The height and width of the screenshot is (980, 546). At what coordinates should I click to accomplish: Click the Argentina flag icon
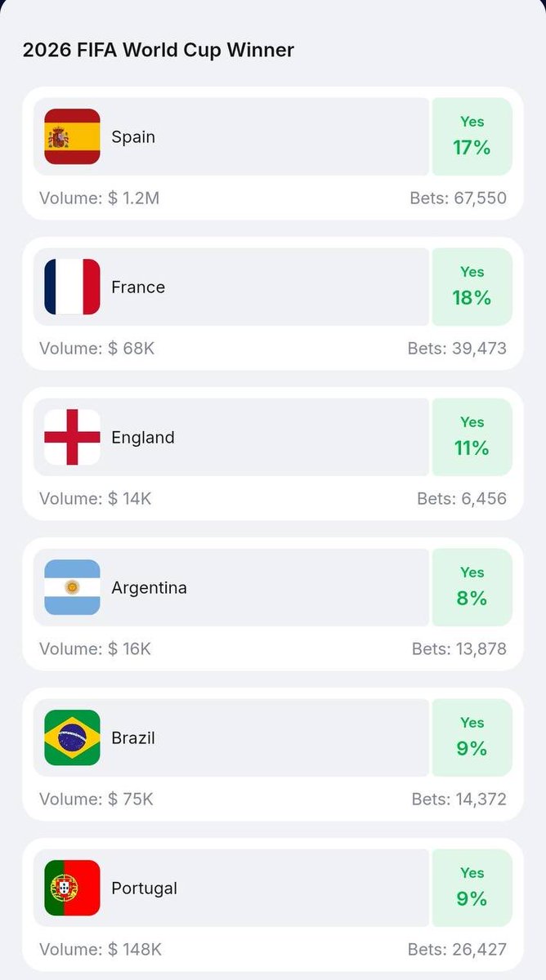(x=72, y=587)
